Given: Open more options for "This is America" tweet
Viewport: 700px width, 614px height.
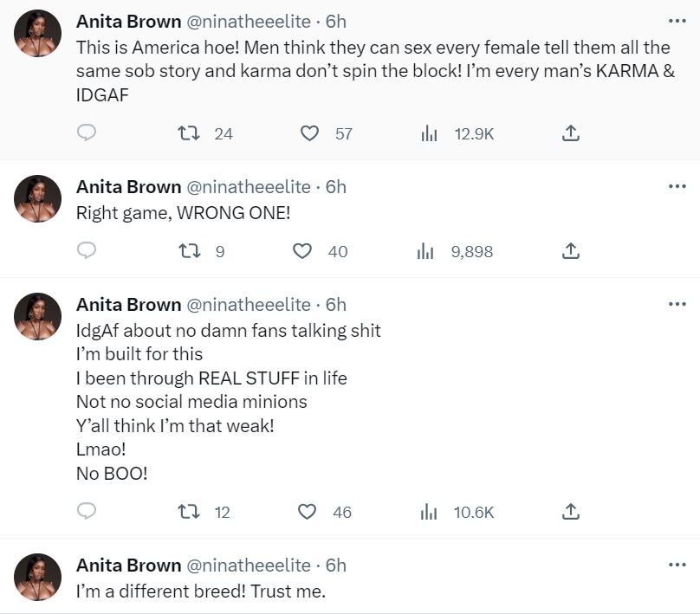Looking at the screenshot, I should pos(676,20).
